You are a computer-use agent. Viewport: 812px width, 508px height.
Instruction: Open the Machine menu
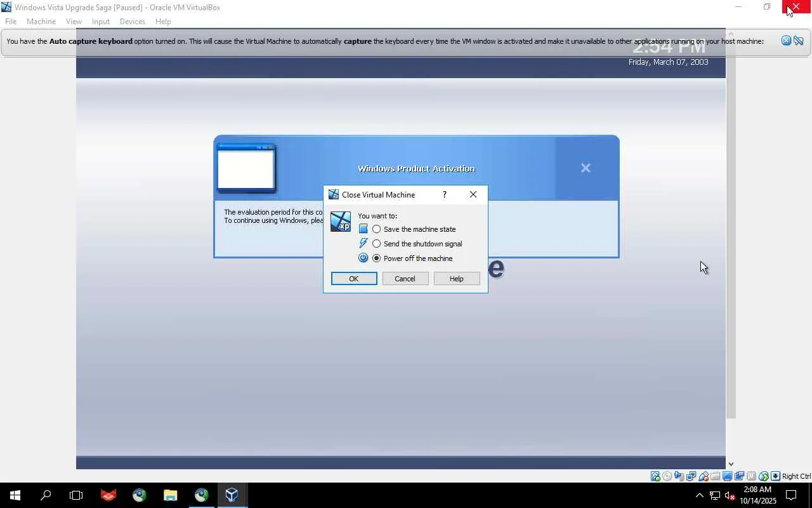pyautogui.click(x=41, y=21)
